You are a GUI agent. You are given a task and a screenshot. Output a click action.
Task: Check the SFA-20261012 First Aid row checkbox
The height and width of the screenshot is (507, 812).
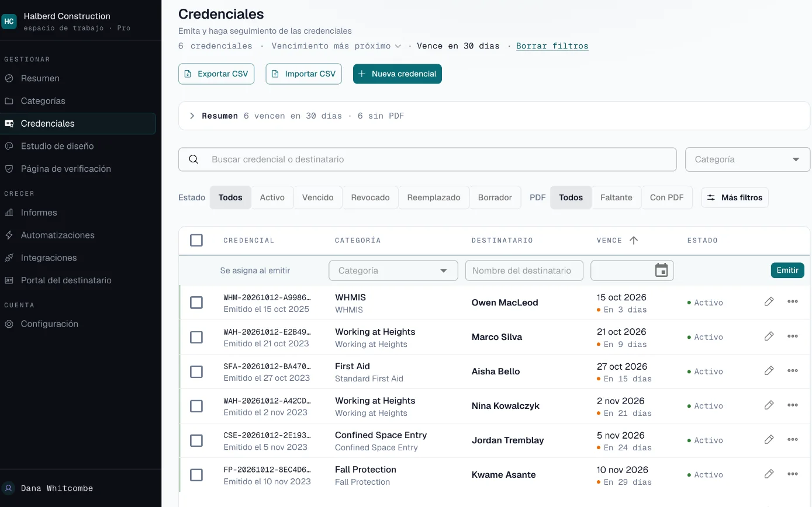tap(196, 371)
